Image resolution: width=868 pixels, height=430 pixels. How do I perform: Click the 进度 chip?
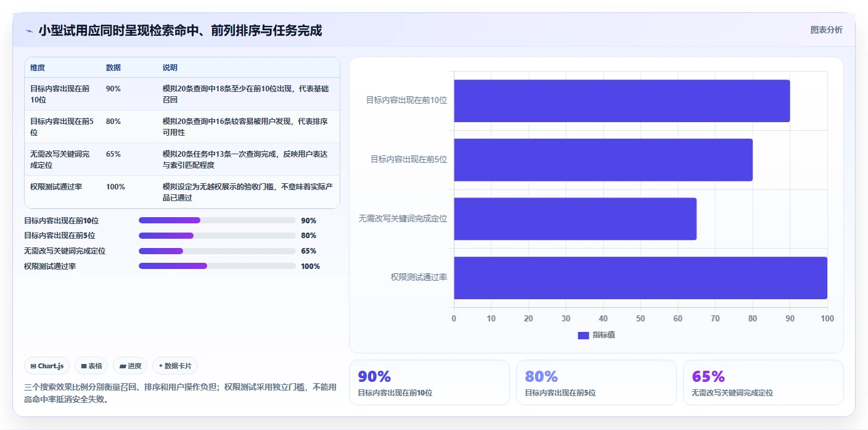pos(130,366)
